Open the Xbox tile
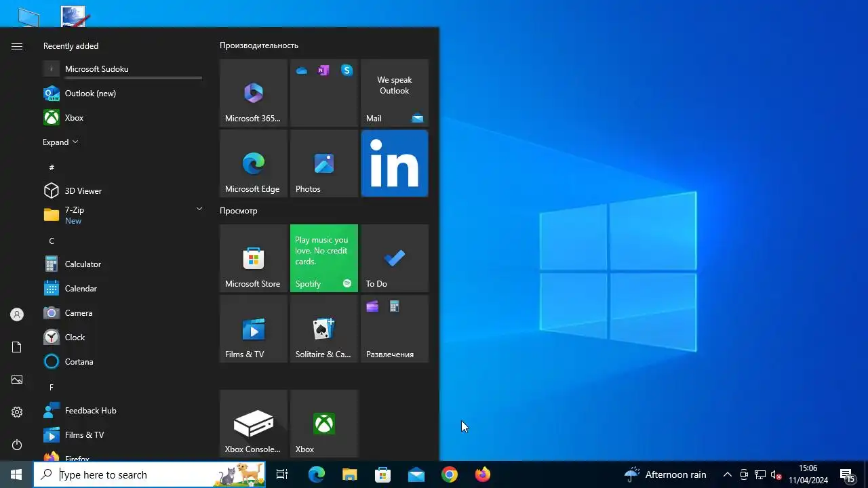This screenshot has height=488, width=868. 324,424
